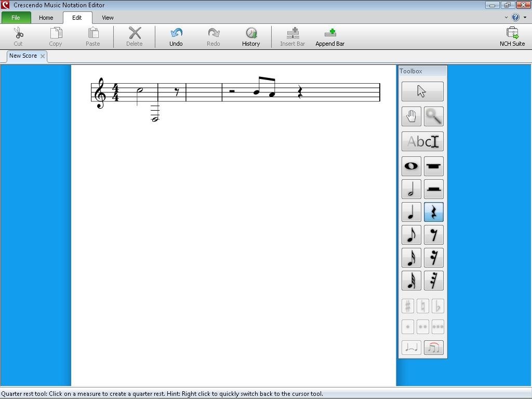Click the small chevron left of help

point(506,17)
